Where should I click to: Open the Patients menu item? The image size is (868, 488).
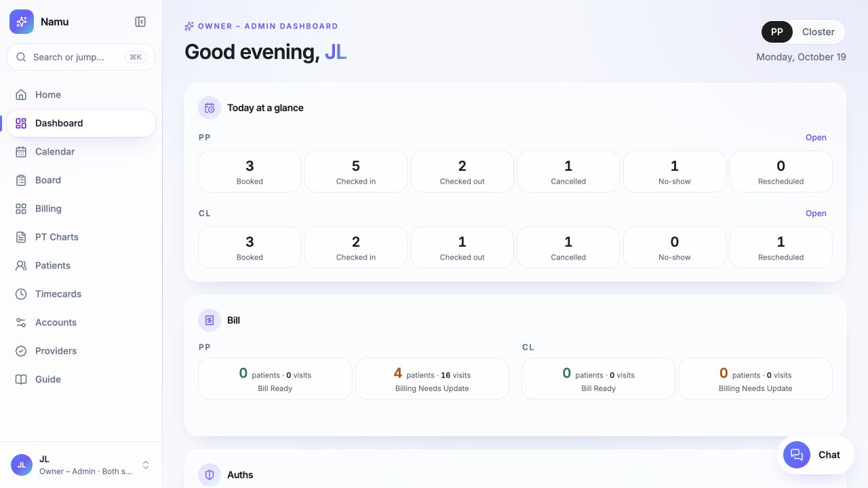click(x=81, y=266)
